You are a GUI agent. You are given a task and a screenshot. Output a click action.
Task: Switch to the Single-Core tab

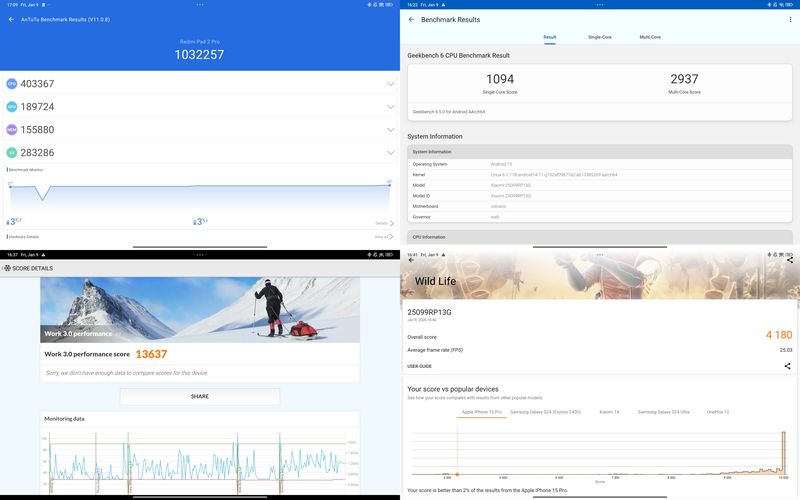(599, 37)
